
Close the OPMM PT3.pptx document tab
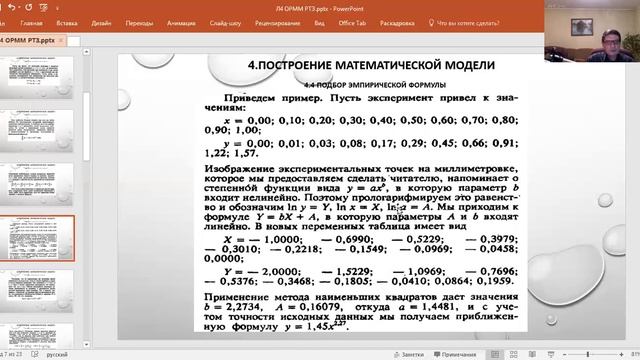click(61, 40)
